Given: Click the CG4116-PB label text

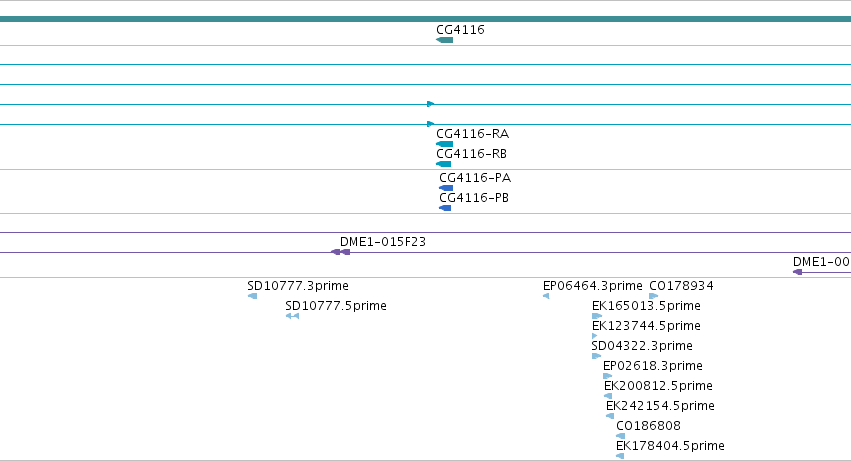Looking at the screenshot, I should pos(474,198).
